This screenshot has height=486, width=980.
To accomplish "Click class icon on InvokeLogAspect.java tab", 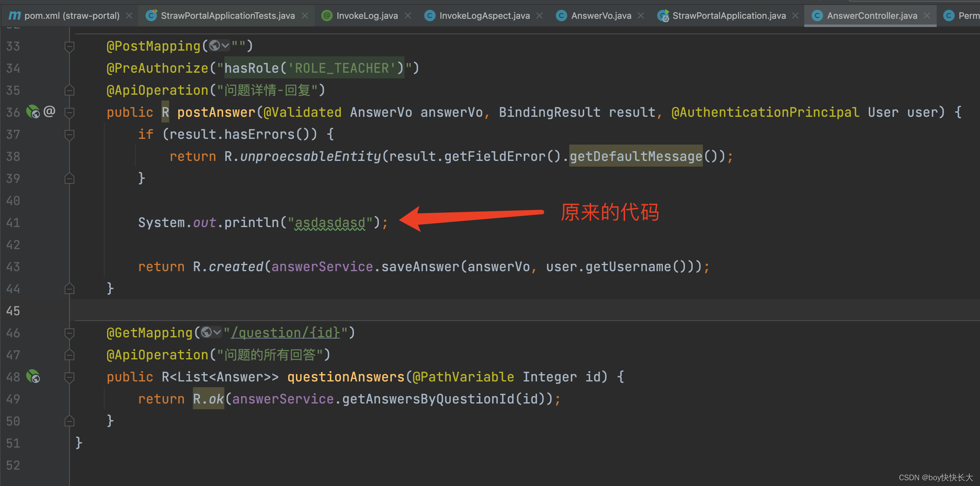I will pos(430,16).
